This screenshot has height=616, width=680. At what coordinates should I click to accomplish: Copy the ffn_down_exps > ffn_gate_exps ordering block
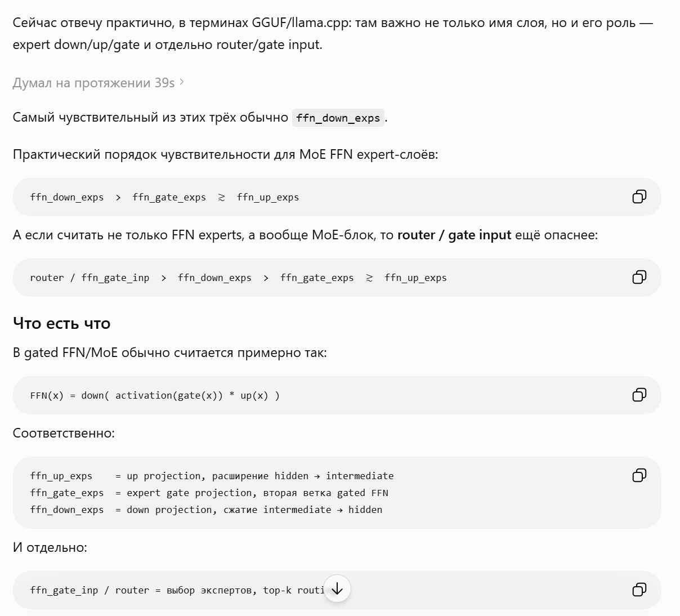[639, 197]
